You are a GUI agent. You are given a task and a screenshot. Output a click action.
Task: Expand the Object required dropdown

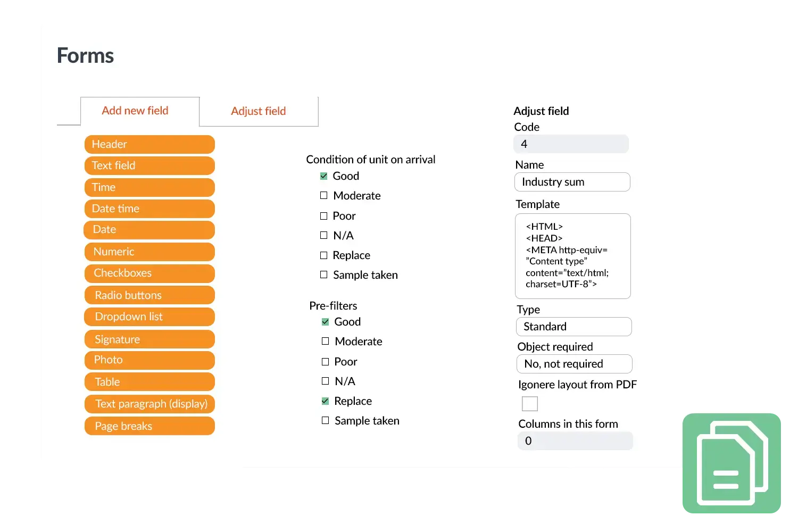[x=575, y=364]
